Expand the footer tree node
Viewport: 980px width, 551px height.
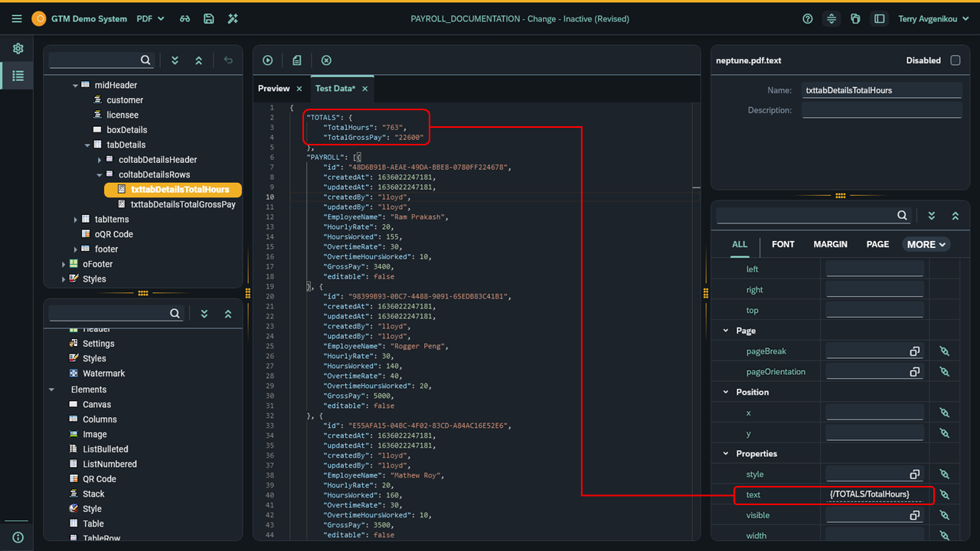75,249
